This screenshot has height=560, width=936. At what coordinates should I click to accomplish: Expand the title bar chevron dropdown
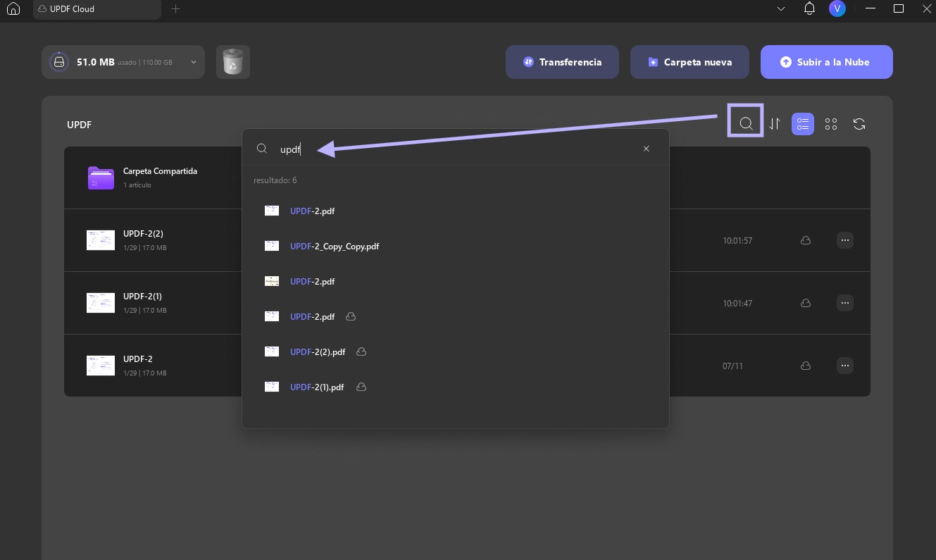(x=780, y=9)
